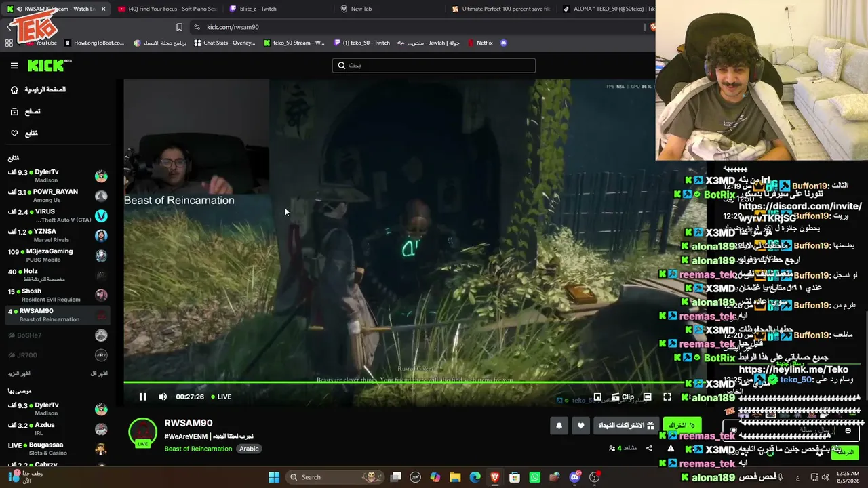Open the browser apps grid icon

point(9,43)
